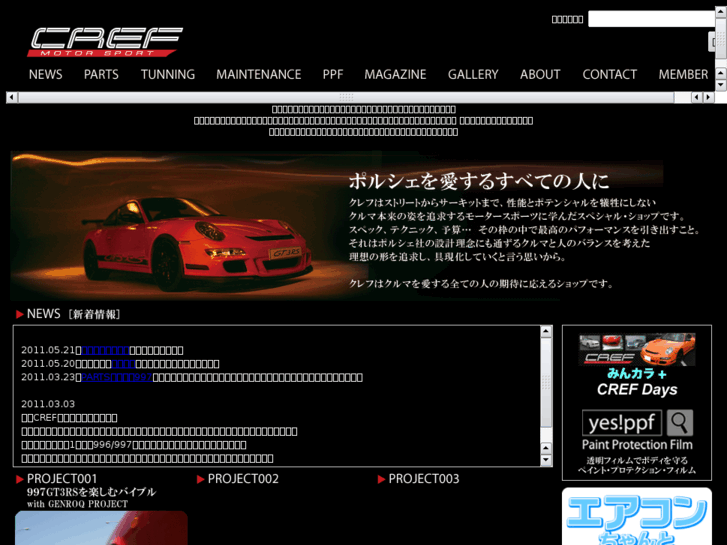Viewport: 727px width, 545px height.
Task: Click the 997GT3RSを楽しむバイブル subtitle
Action: pyautogui.click(x=91, y=492)
